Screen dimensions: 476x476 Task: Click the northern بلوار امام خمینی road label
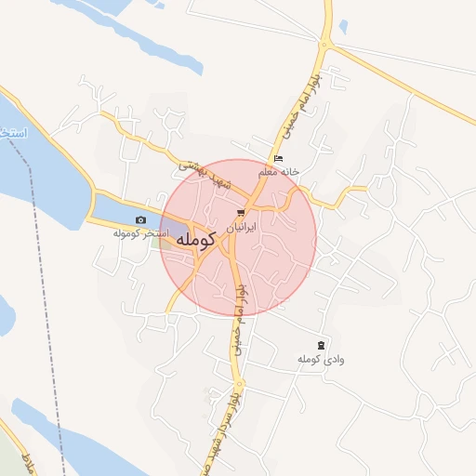click(302, 106)
